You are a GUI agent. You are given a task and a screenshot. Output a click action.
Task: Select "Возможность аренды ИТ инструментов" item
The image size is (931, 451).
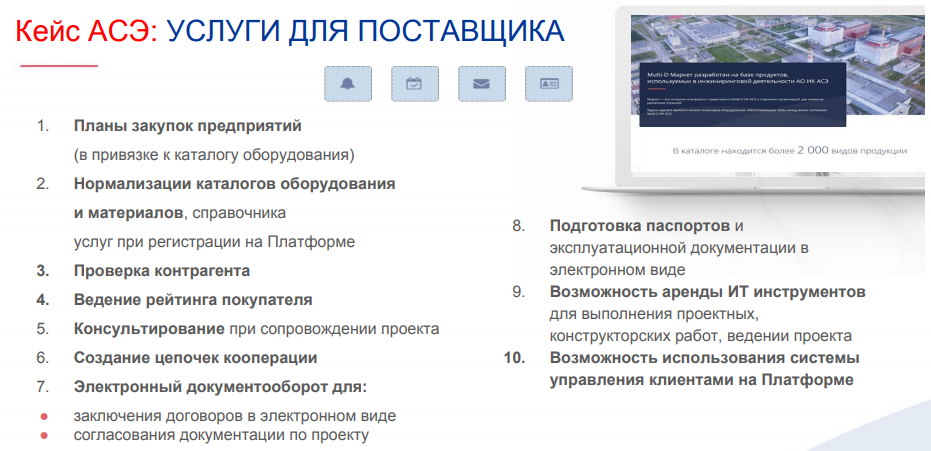point(707,292)
